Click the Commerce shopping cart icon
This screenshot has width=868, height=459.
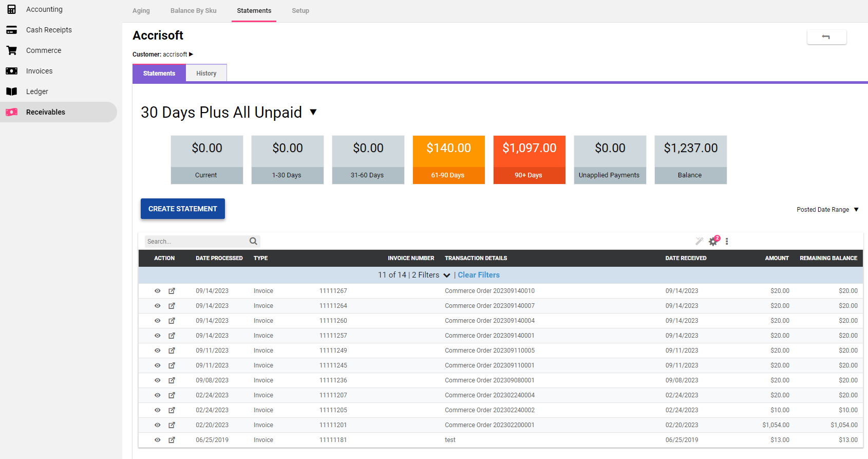click(11, 50)
